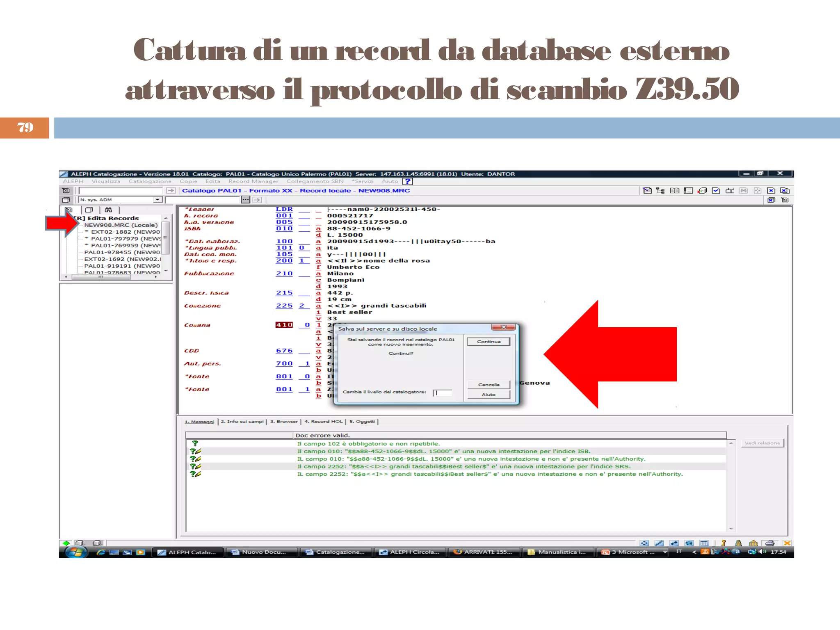Click the key icon in the bottom status bar
The image size is (840, 630).
724,543
